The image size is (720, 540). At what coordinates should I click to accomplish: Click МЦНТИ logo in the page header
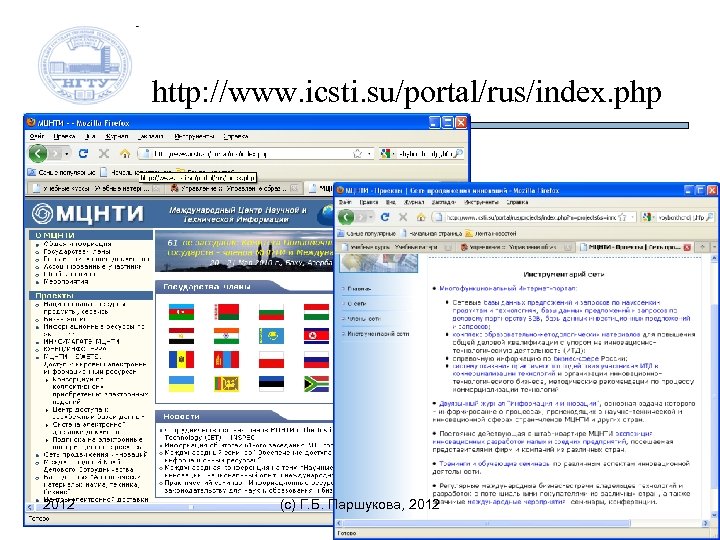pos(88,214)
